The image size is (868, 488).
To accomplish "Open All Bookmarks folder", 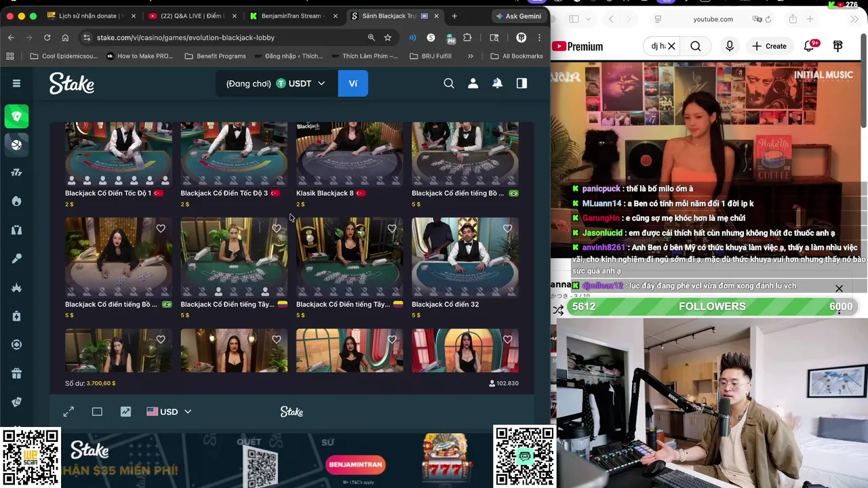I will click(x=516, y=56).
